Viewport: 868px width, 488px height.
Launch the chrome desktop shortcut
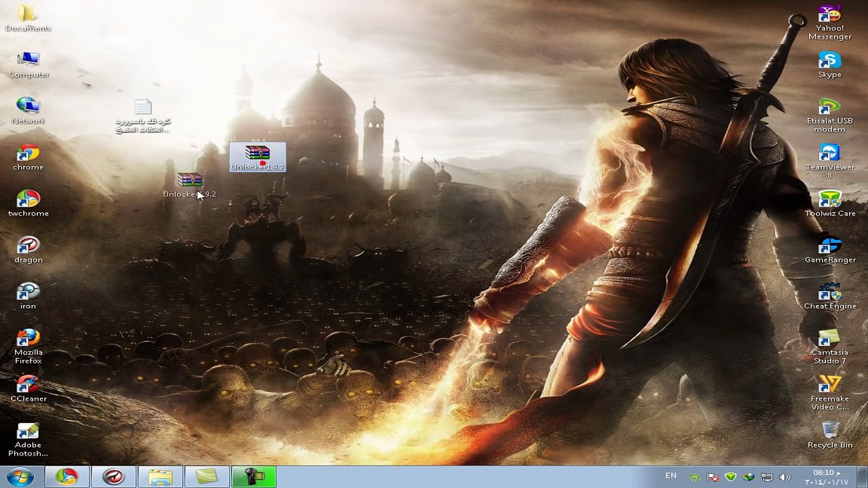[x=28, y=157]
